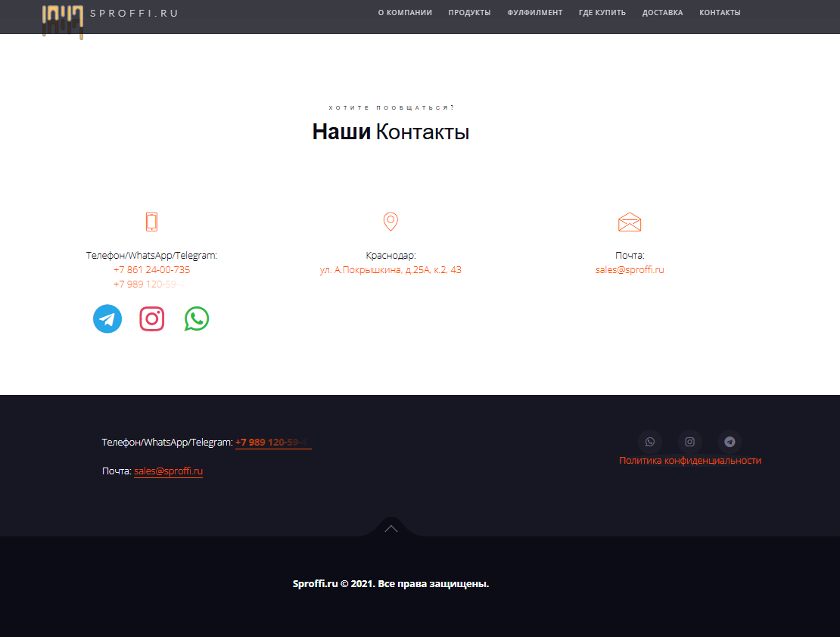
Task: Click the footer Instagram round icon
Action: coord(690,442)
